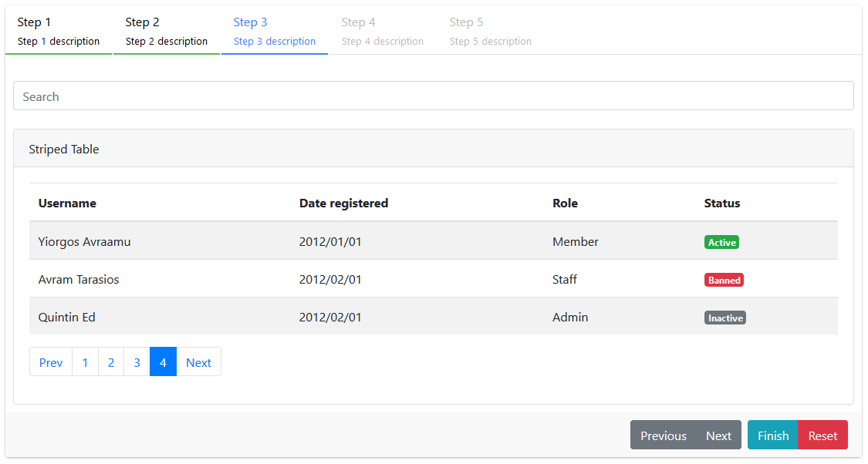Screen dimensions: 868x464
Task: Click the Staff role cell
Action: [620, 279]
